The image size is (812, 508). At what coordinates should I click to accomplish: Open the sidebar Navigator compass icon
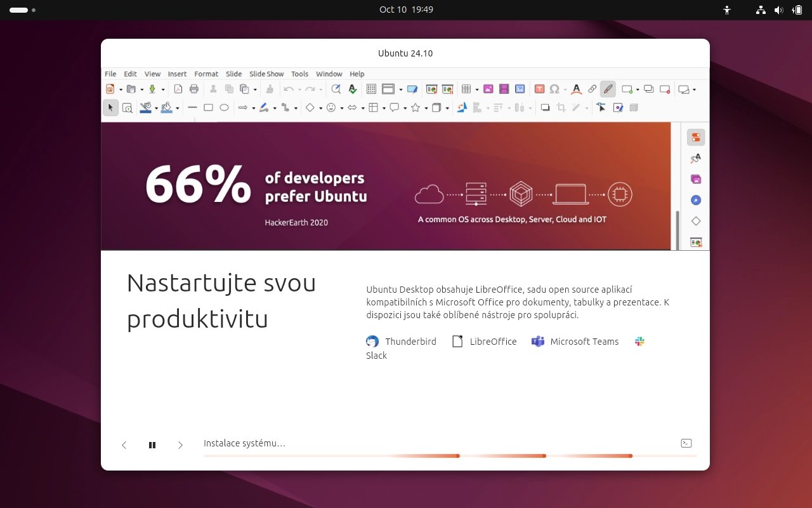point(696,200)
